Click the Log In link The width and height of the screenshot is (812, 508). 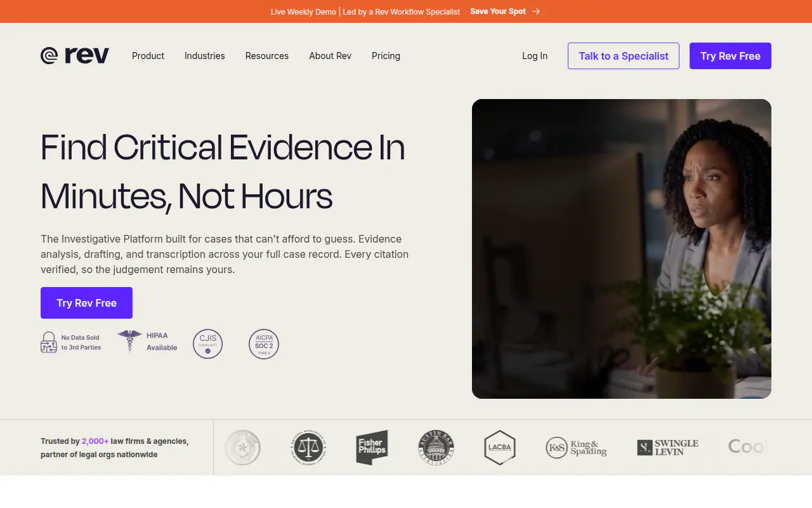535,56
